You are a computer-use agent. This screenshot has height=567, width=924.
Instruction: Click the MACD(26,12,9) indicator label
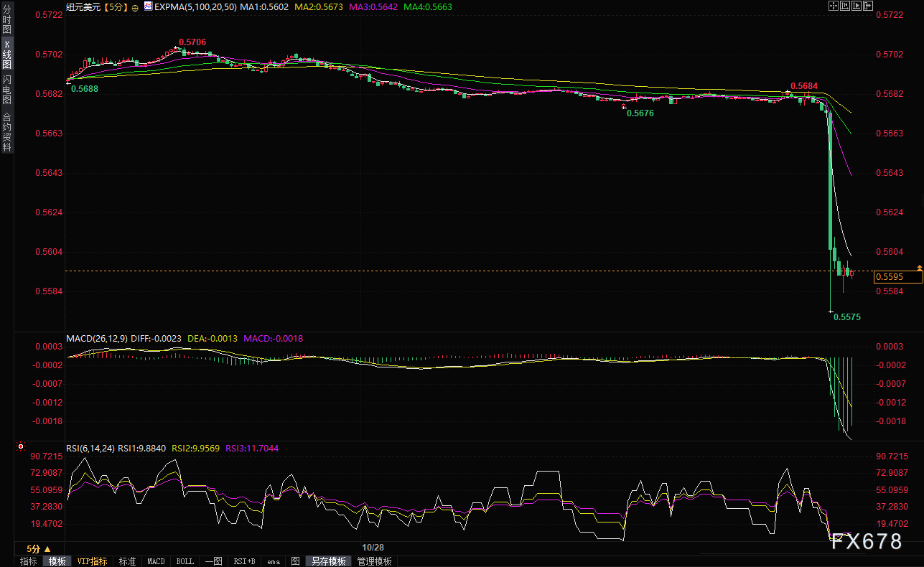96,338
